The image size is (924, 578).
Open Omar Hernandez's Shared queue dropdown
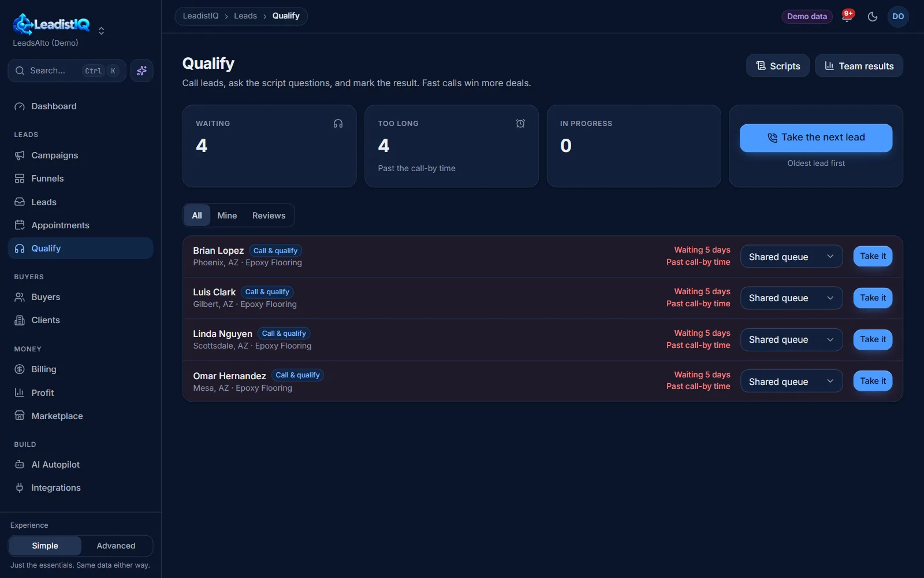tap(791, 381)
